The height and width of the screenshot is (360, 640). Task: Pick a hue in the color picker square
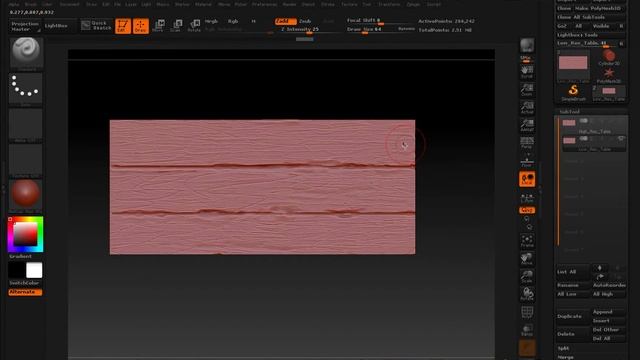(25, 234)
